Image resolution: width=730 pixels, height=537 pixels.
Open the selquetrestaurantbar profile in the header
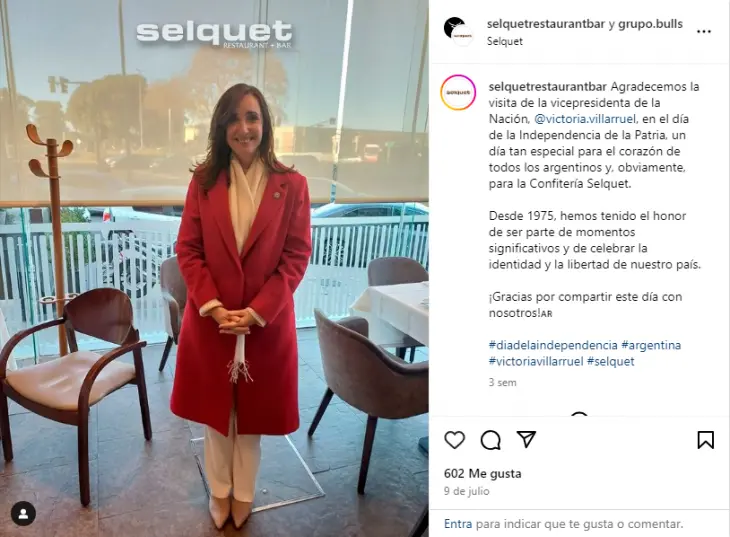[546, 24]
